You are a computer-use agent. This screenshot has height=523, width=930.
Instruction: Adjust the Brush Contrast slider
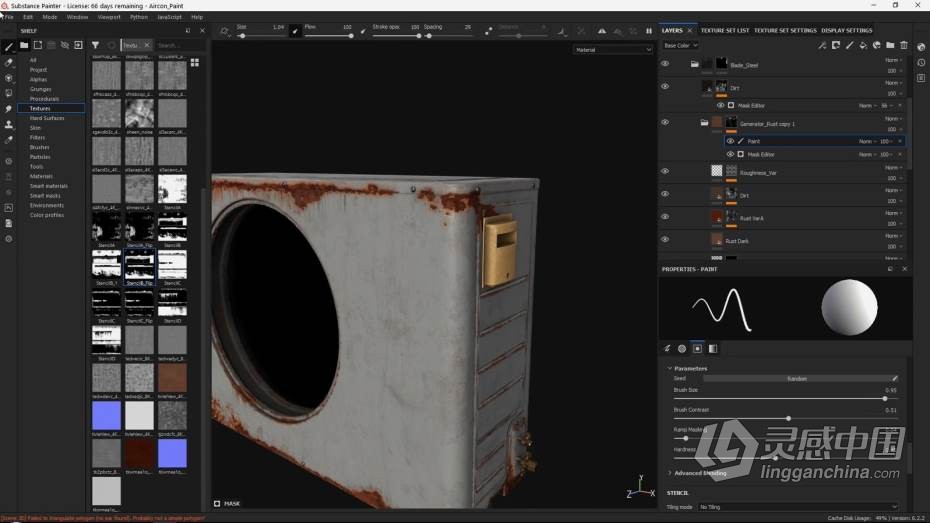click(786, 419)
